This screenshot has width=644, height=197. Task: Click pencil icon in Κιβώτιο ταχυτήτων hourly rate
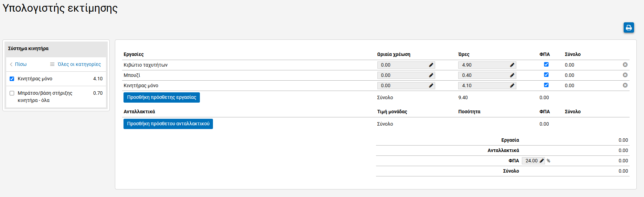[x=431, y=65]
